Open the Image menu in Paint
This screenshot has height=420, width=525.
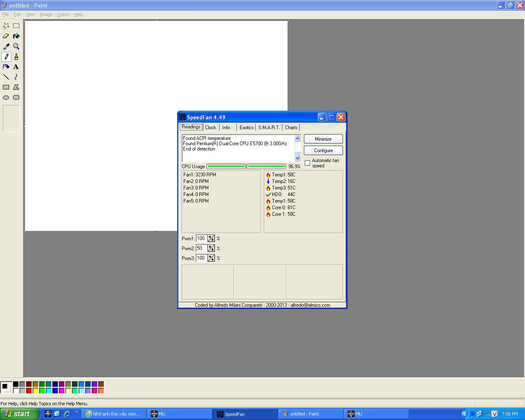point(46,14)
